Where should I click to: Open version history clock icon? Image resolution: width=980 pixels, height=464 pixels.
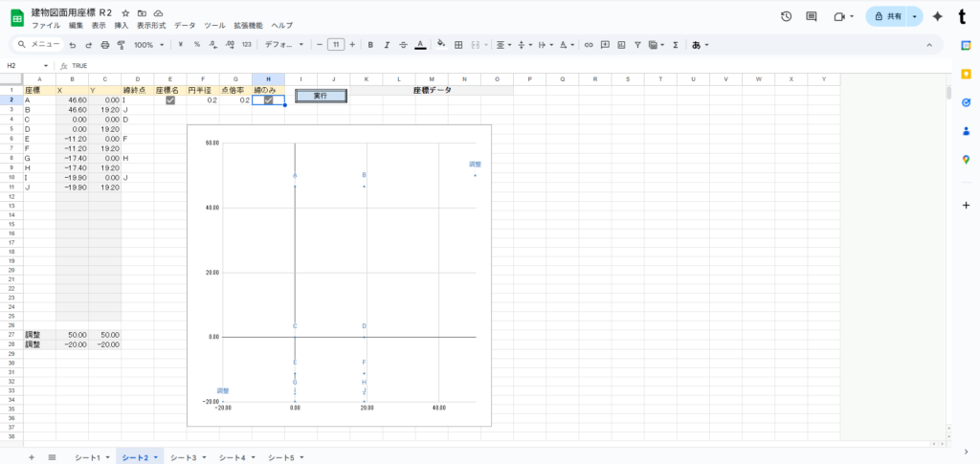point(787,17)
